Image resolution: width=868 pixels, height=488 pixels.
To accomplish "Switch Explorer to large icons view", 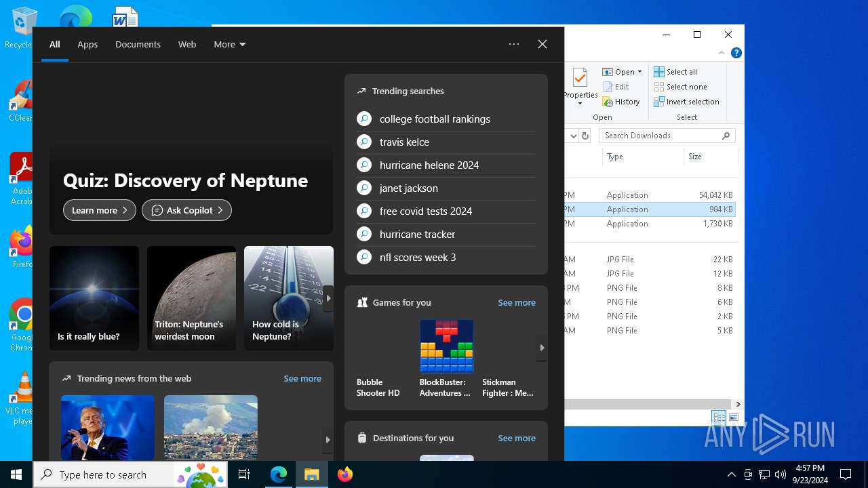I will pos(734,418).
